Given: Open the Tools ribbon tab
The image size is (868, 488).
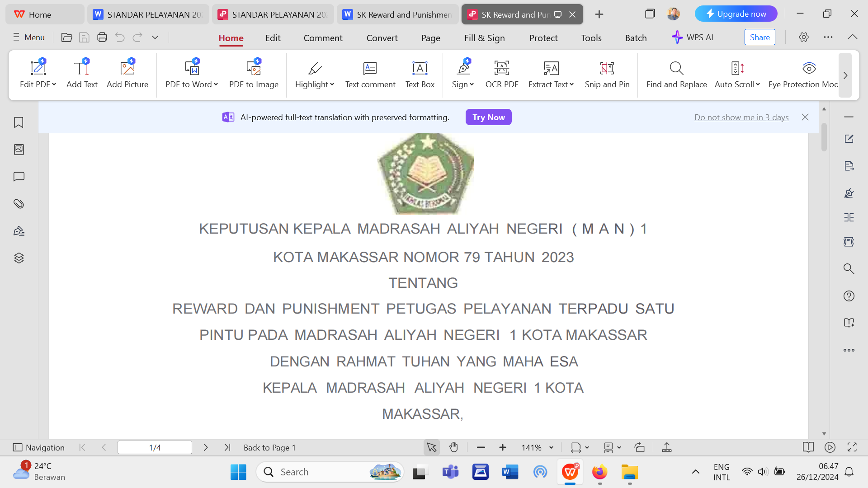Looking at the screenshot, I should 591,38.
